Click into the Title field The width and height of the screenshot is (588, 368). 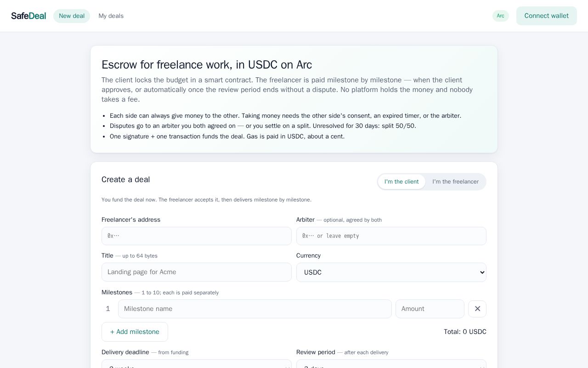coord(197,272)
